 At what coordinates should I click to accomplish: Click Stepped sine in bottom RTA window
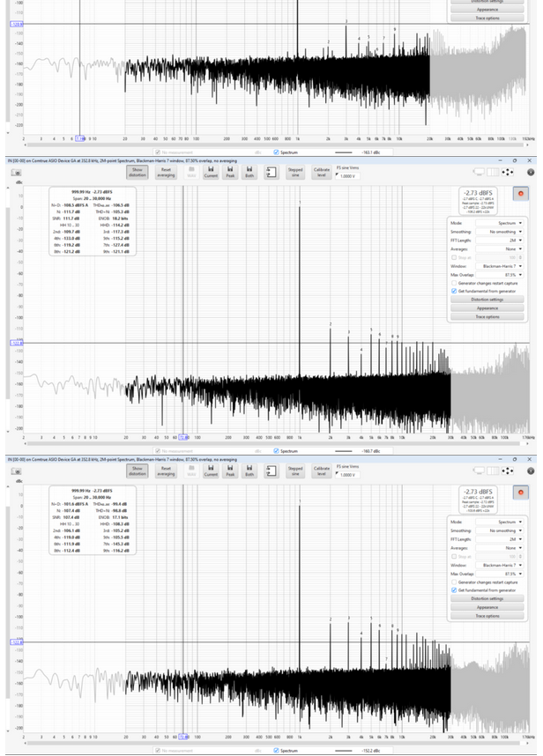[x=295, y=471]
